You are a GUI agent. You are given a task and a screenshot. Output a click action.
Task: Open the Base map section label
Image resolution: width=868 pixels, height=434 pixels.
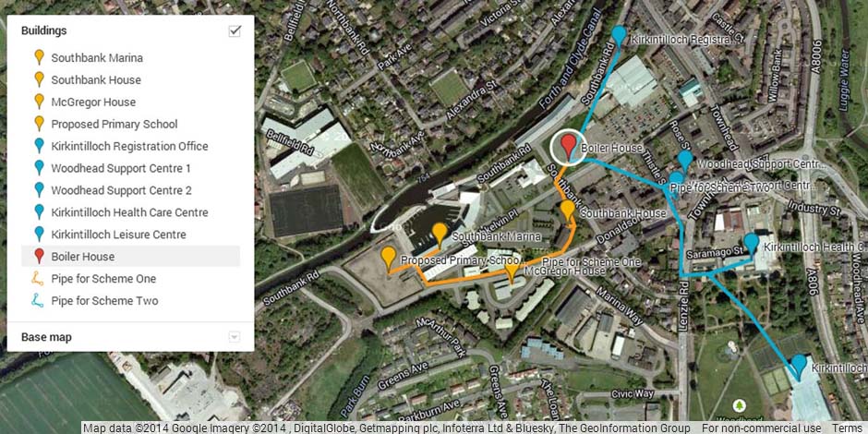(46, 336)
